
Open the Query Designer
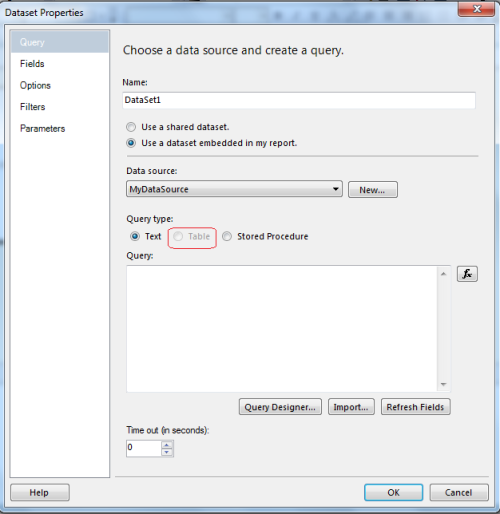pyautogui.click(x=280, y=407)
